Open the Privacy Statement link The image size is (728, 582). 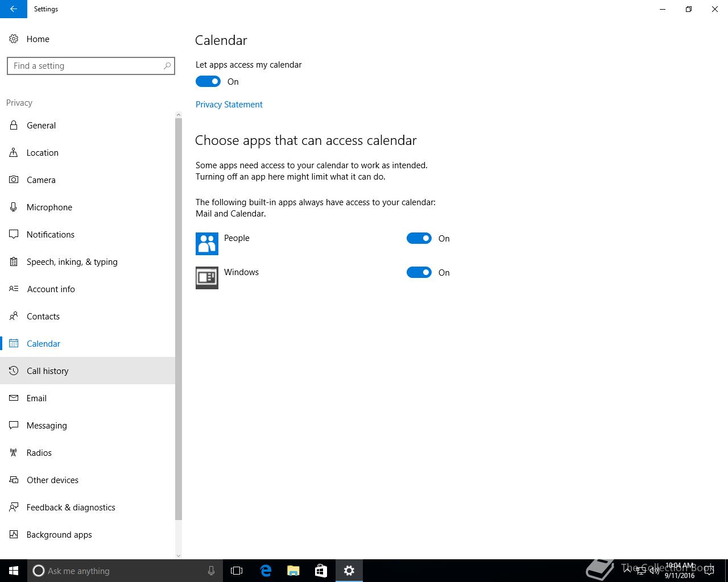pyautogui.click(x=229, y=105)
